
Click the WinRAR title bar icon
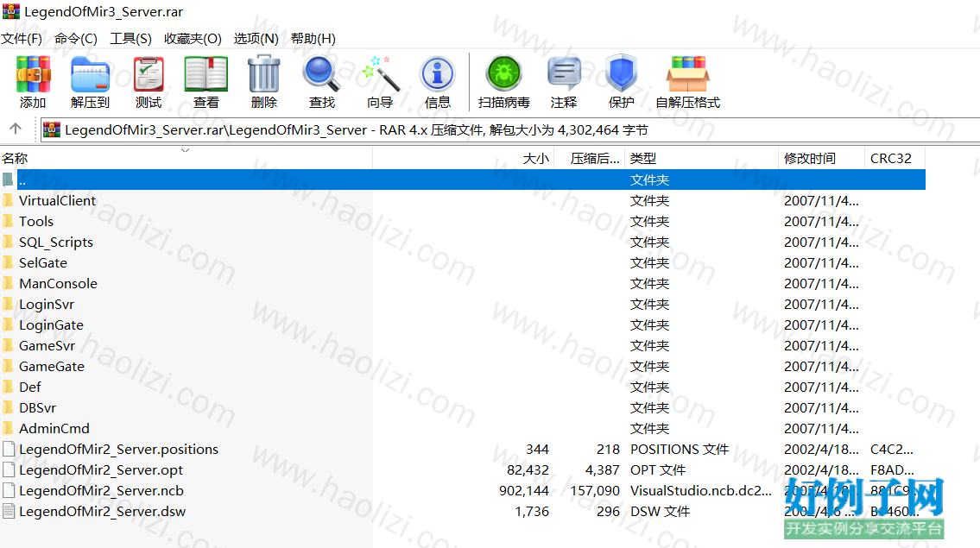pos(11,11)
